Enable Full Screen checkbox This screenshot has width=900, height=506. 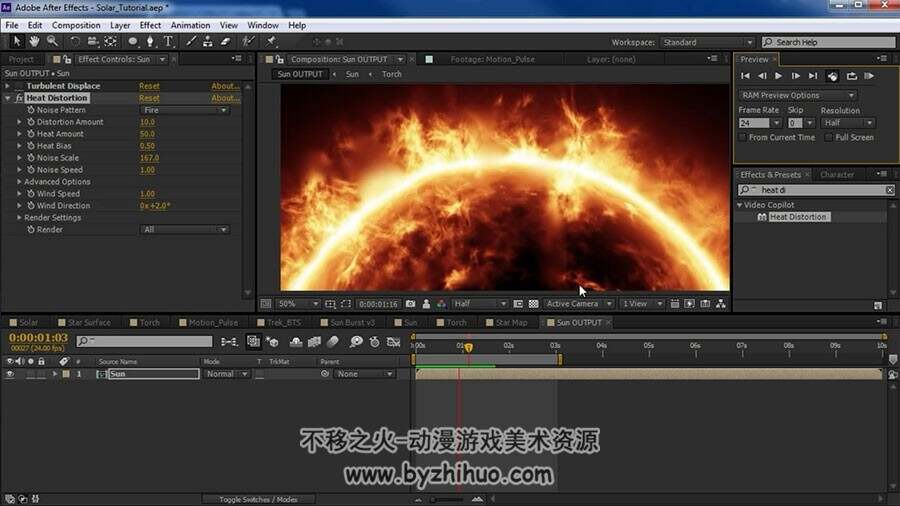828,137
